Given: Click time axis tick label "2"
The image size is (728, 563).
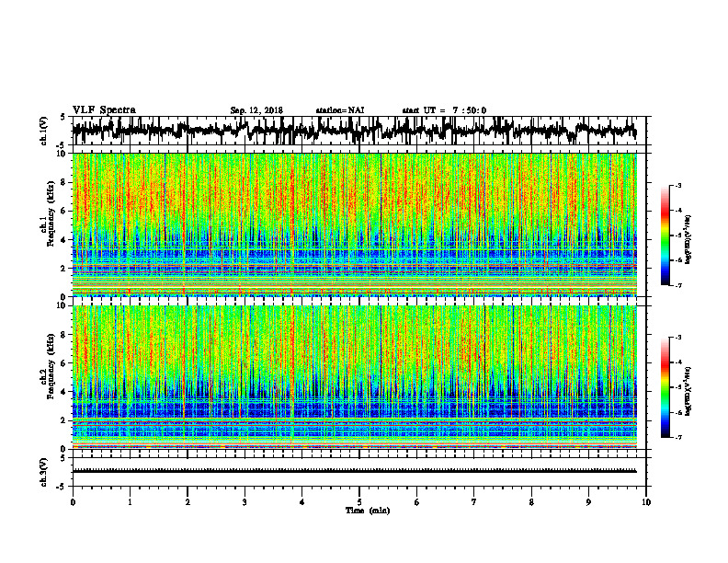Looking at the screenshot, I should coord(188,502).
